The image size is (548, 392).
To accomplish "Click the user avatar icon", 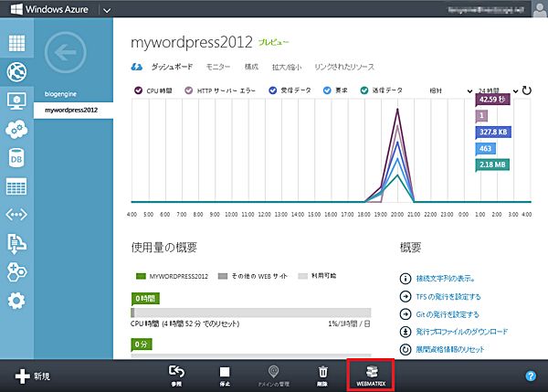I will pos(540,8).
